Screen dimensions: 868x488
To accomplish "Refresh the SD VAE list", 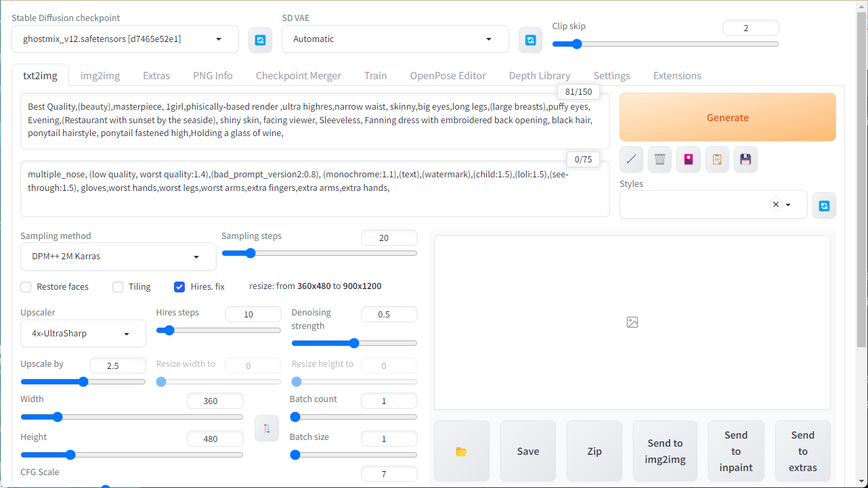I will 530,40.
